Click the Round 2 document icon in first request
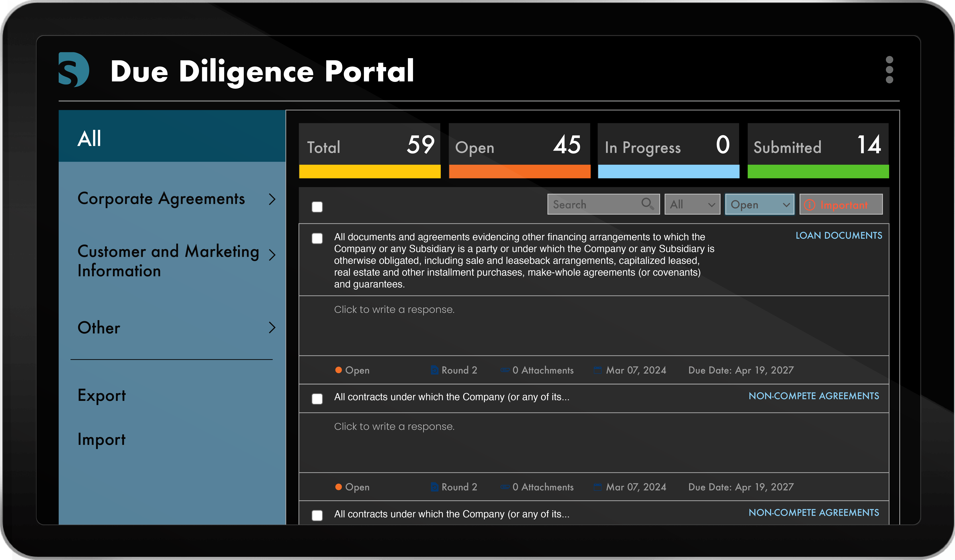The width and height of the screenshot is (955, 560). (435, 370)
